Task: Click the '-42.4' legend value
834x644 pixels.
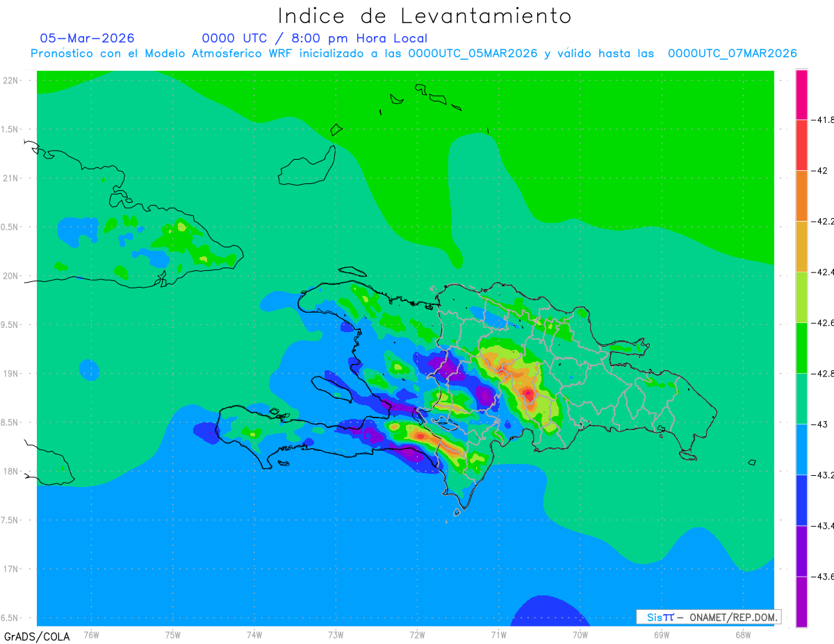Action: [x=824, y=272]
